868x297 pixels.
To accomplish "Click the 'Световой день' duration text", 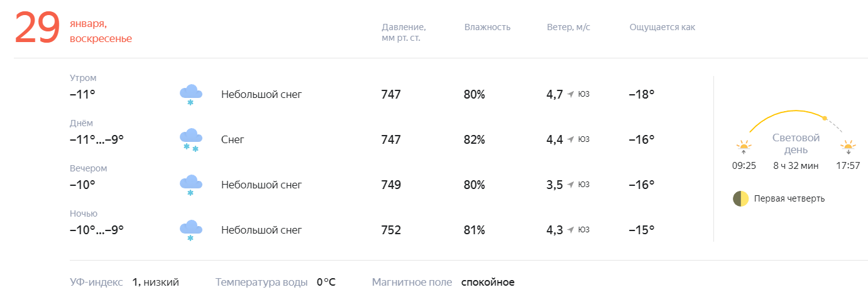I will click(796, 166).
